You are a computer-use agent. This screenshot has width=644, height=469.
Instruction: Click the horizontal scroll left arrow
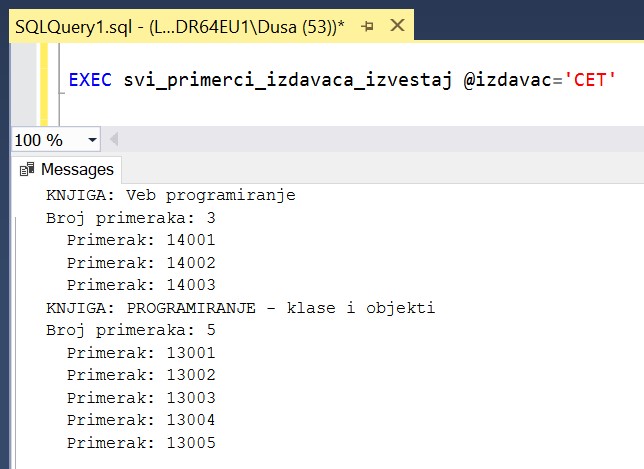(x=116, y=140)
